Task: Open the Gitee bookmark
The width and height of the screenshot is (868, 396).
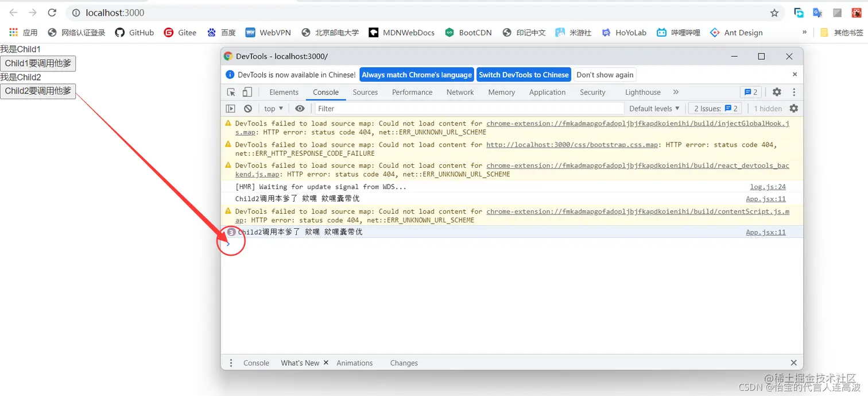Action: [x=180, y=33]
